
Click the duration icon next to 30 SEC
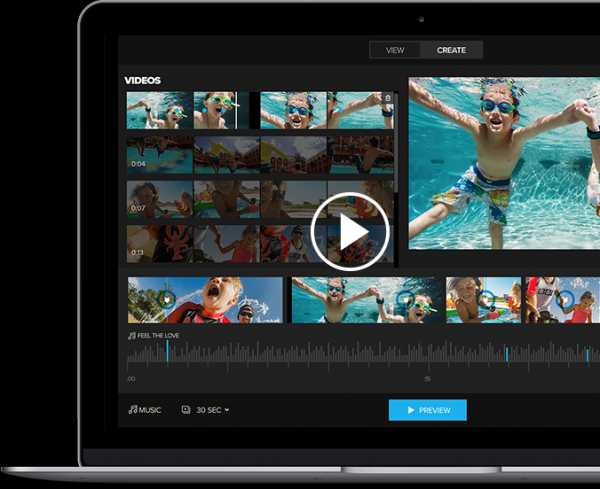point(186,410)
